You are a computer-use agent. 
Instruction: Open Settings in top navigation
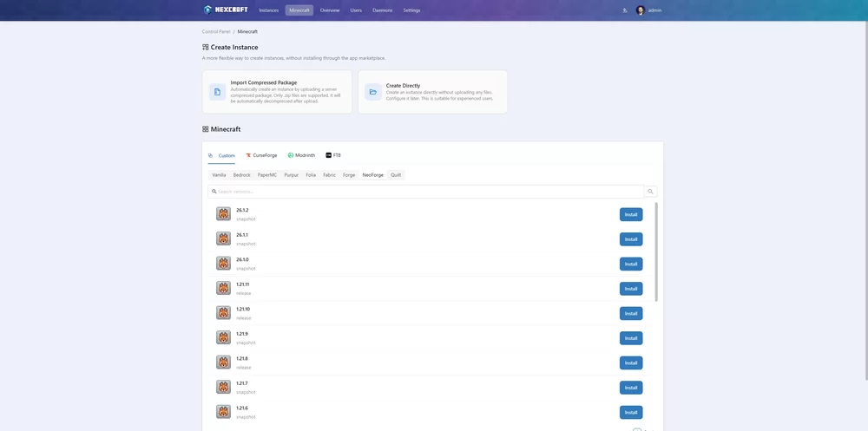click(411, 10)
